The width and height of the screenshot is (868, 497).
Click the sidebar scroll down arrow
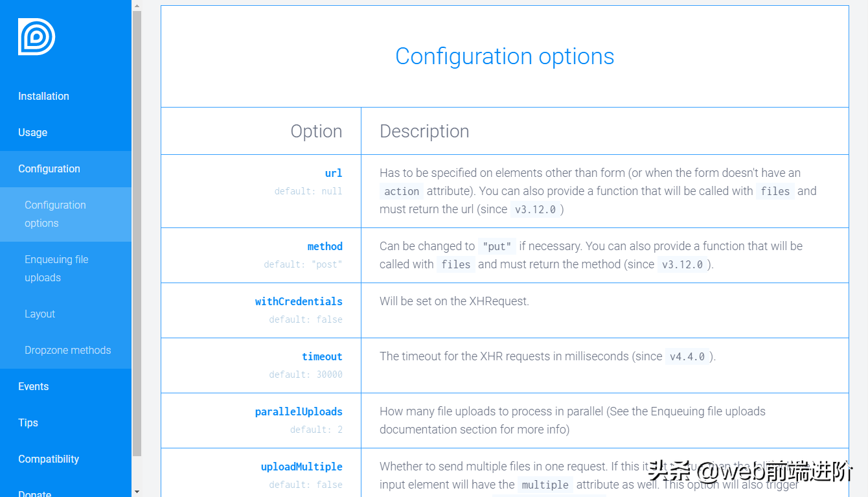coord(137,492)
